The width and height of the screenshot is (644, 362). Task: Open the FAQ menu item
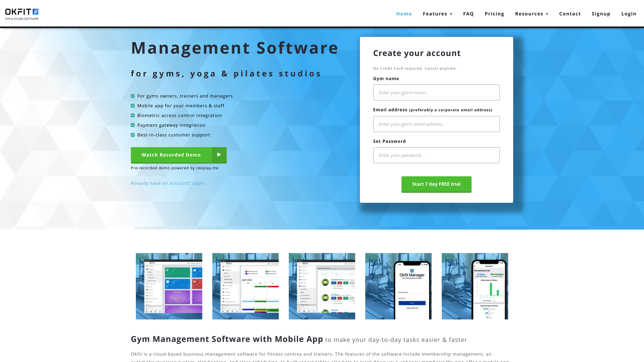point(468,14)
